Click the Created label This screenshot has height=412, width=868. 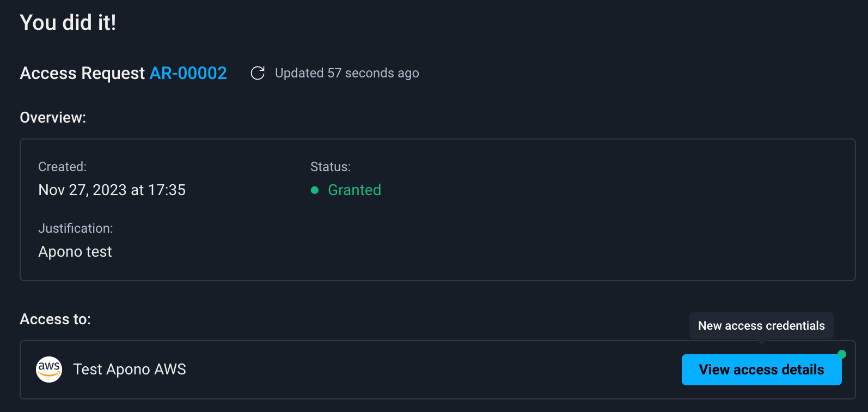[62, 167]
